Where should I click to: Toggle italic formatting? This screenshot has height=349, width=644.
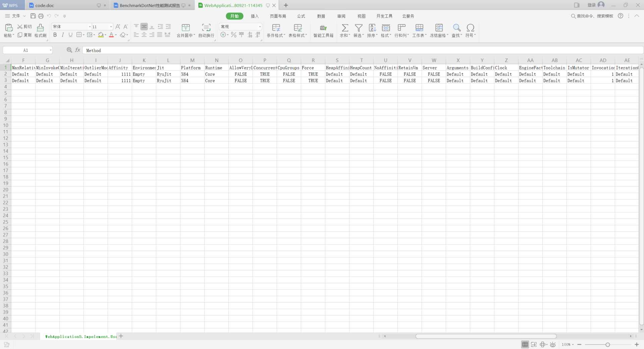point(63,35)
